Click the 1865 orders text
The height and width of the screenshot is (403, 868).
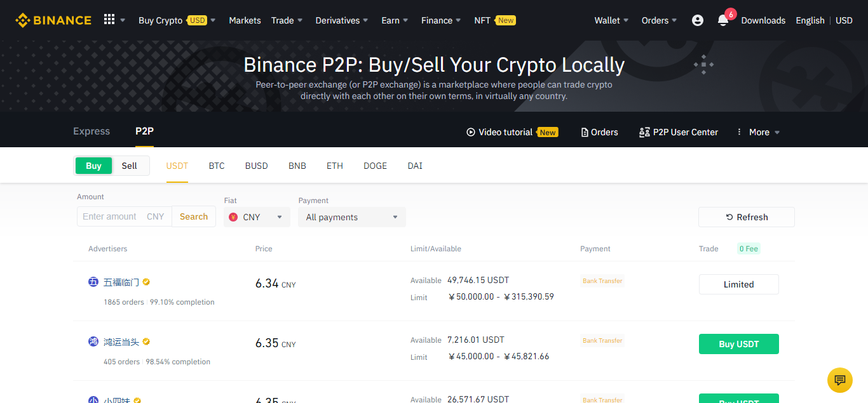tap(124, 302)
